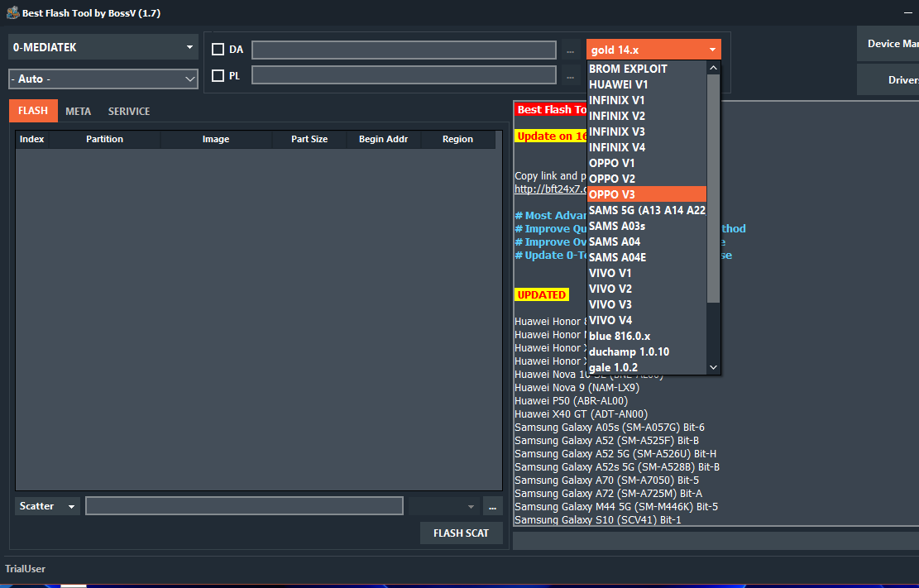The image size is (919, 588).
Task: Open the 0-MEDIATEK platform dropdown
Action: point(103,47)
